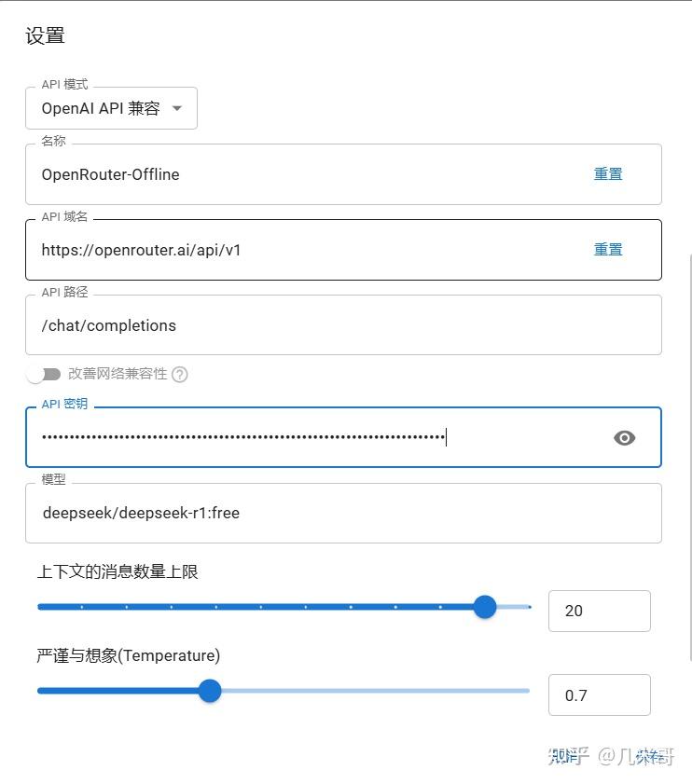Screen dimensions: 692x784
Task: Click the Temperature value box showing 0.7
Action: [x=599, y=695]
